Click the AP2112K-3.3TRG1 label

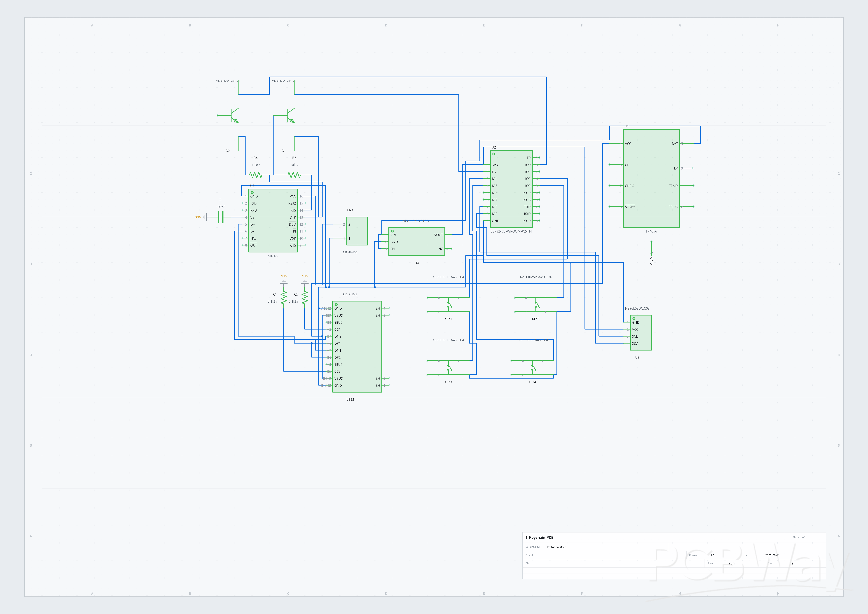click(x=417, y=221)
